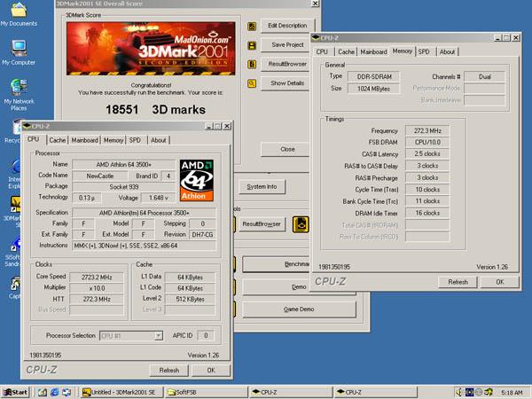The image size is (532, 399).
Task: Click the ResultBrowser icon beside its button
Action: coord(252,64)
